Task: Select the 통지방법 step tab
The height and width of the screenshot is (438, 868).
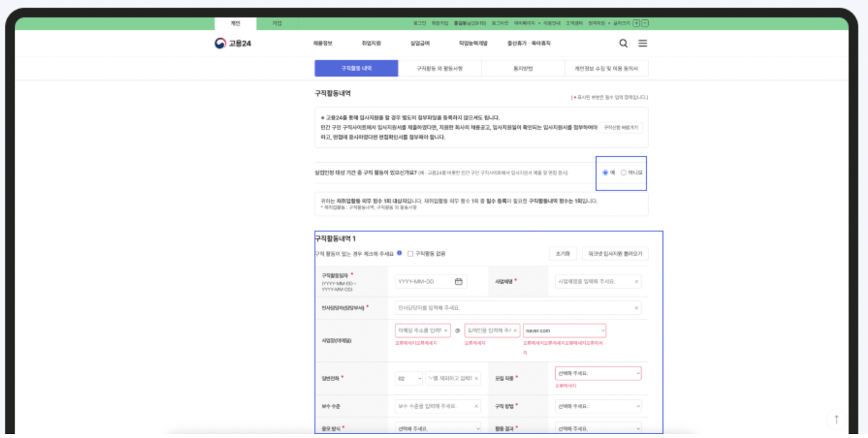Action: [x=523, y=68]
